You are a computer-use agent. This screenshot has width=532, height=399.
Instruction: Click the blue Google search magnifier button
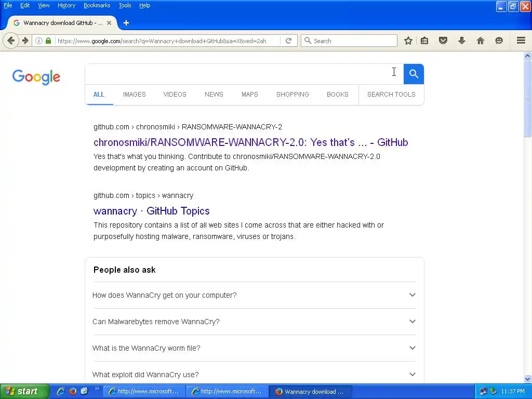coord(414,74)
